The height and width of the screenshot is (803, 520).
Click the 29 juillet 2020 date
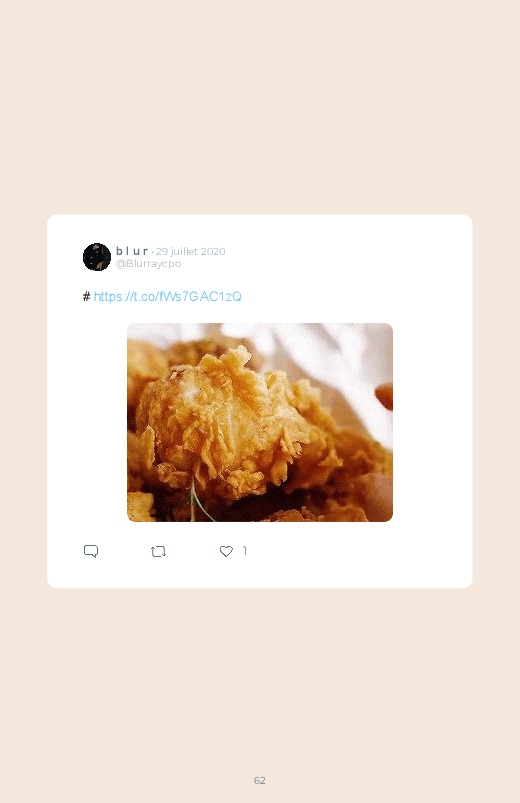tap(191, 251)
